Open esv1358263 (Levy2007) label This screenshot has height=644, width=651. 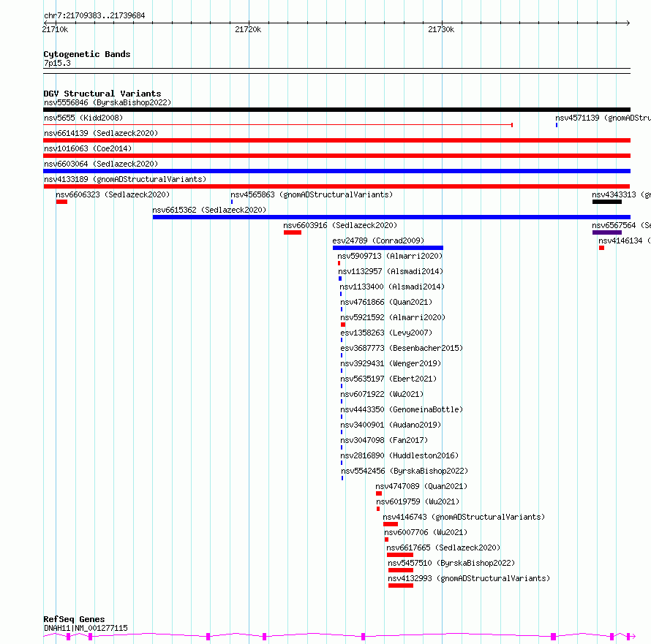[x=386, y=333]
